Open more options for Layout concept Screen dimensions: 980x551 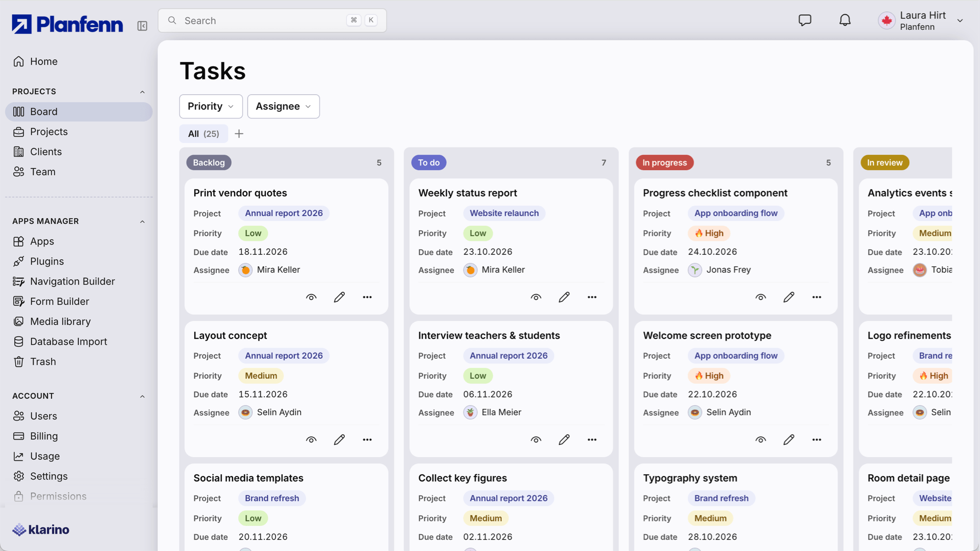click(x=367, y=440)
